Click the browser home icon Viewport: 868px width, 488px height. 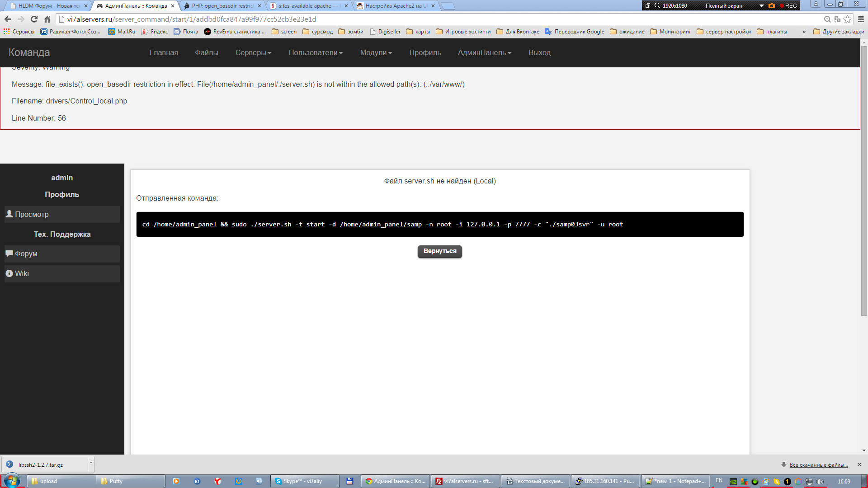[x=47, y=19]
